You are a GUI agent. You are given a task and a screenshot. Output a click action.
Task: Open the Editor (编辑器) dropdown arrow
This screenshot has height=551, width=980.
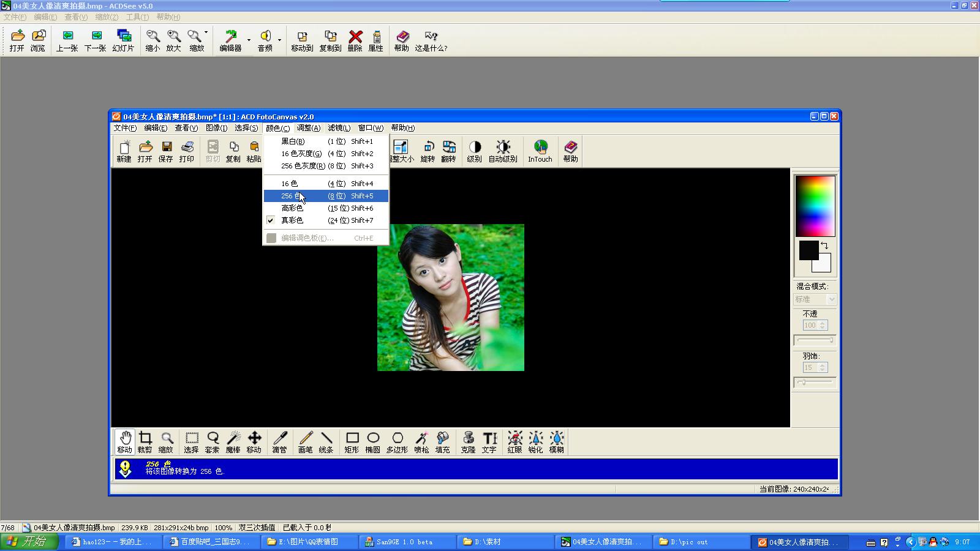coord(249,40)
